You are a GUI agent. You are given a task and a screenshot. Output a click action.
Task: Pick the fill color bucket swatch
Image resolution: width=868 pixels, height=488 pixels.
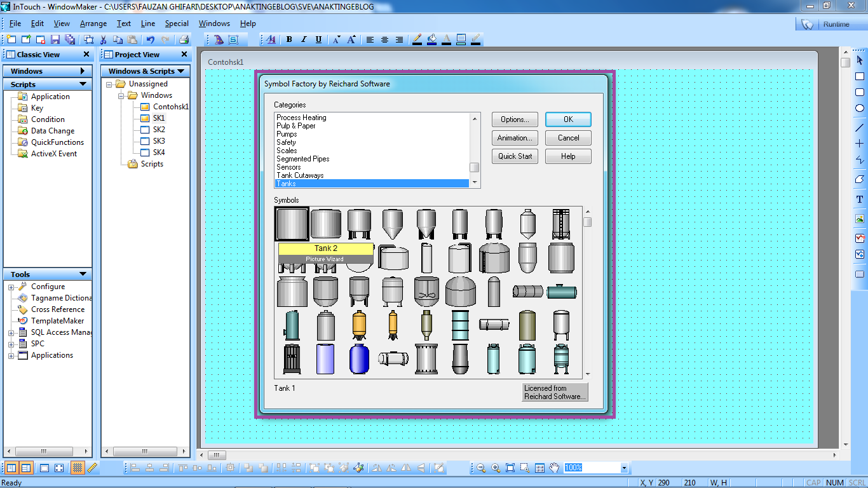tap(432, 39)
